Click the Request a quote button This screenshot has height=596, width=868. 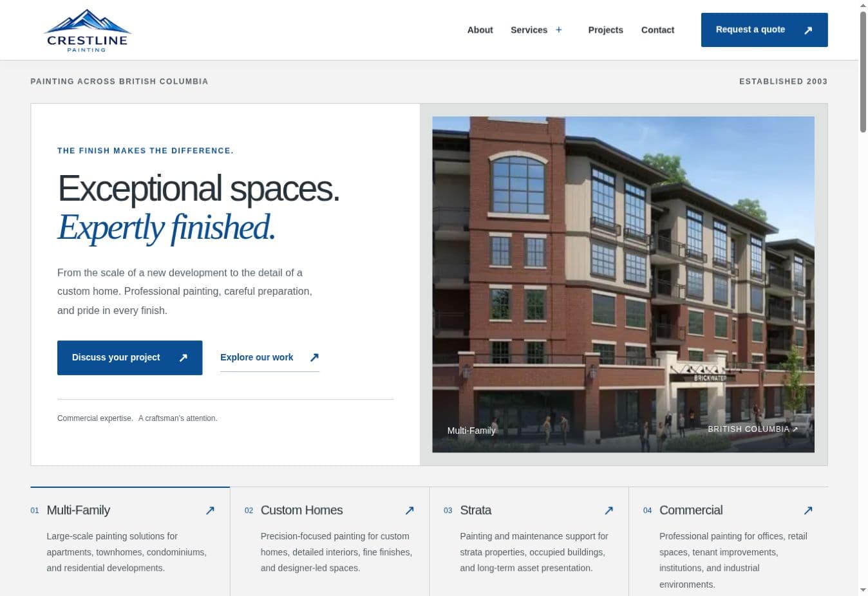pos(764,30)
